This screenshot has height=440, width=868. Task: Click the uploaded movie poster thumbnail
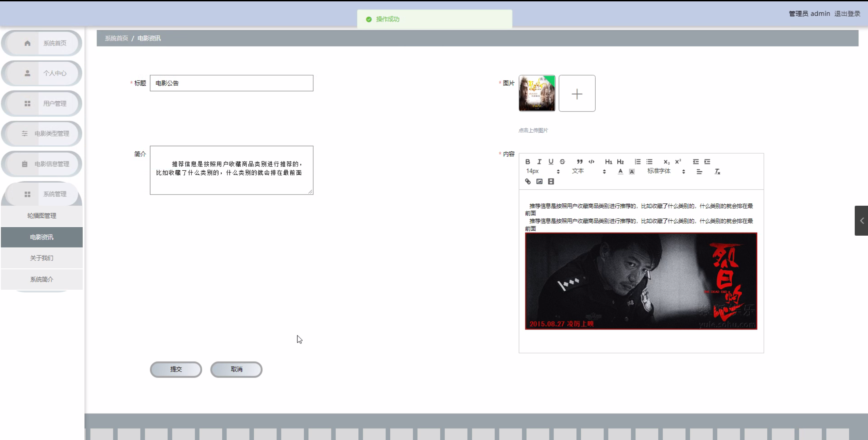point(537,93)
